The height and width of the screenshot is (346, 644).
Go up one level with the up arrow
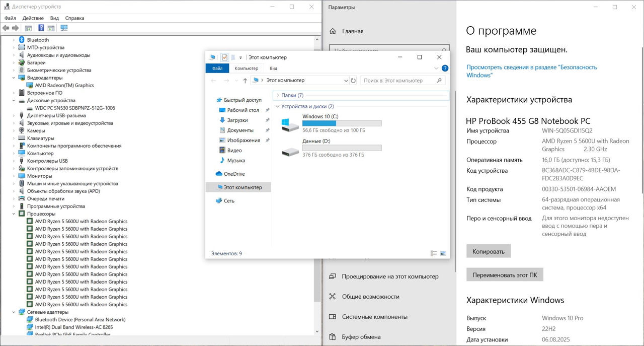[x=245, y=81]
